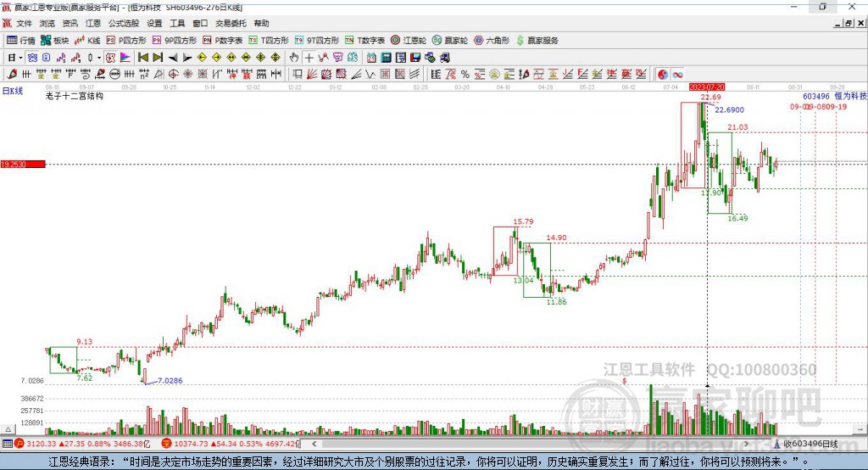Click the 7.0286 low price annotation
Viewport: 868px width, 470px height.
click(170, 380)
